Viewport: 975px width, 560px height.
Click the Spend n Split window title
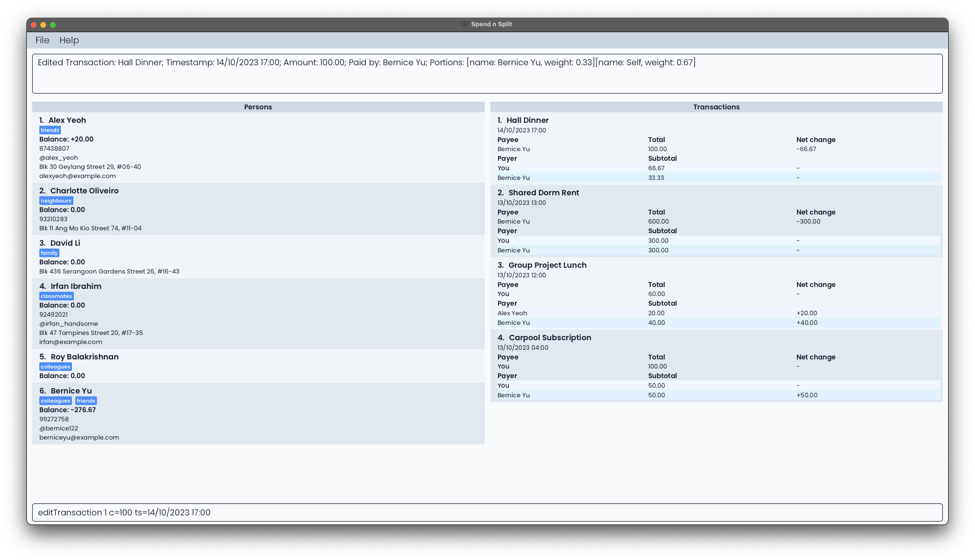pyautogui.click(x=491, y=24)
